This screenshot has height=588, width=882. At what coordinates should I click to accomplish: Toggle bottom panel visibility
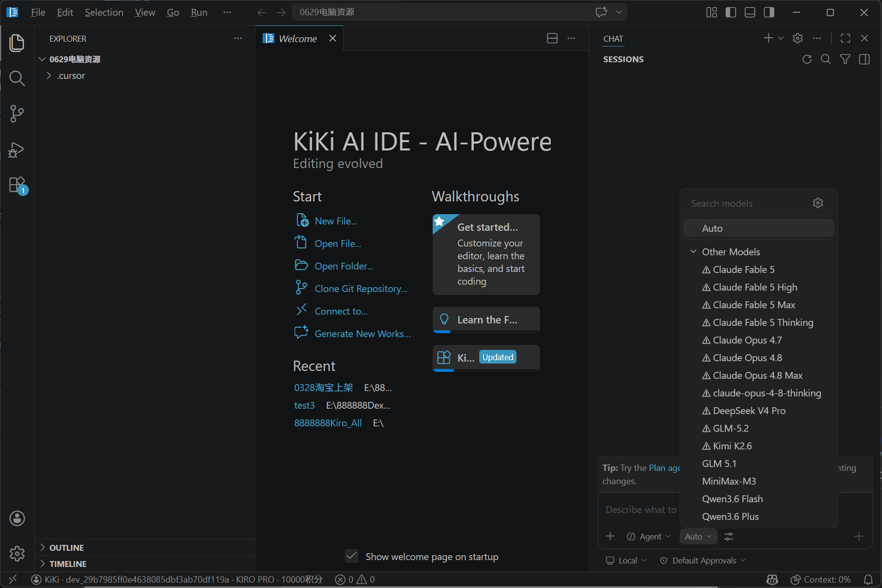[x=750, y=12]
